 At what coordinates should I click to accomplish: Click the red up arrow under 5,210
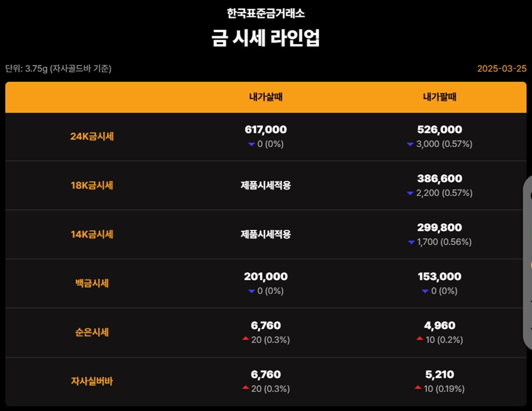pos(418,388)
